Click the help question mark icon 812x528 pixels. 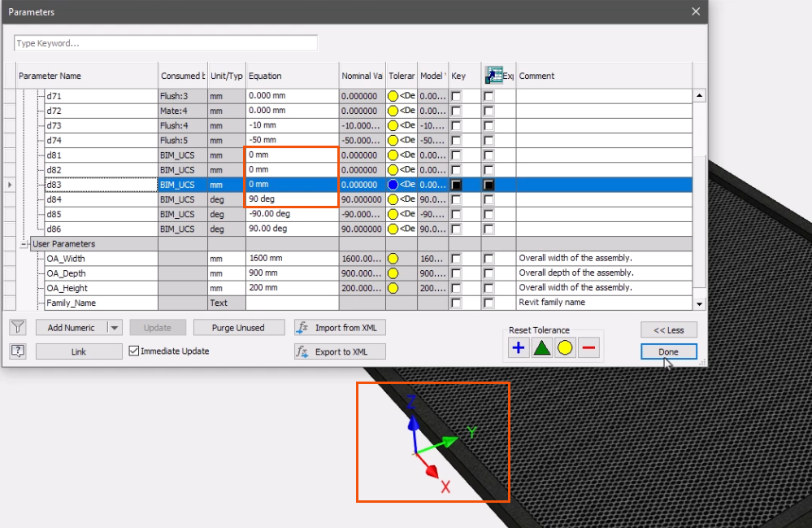click(x=18, y=351)
